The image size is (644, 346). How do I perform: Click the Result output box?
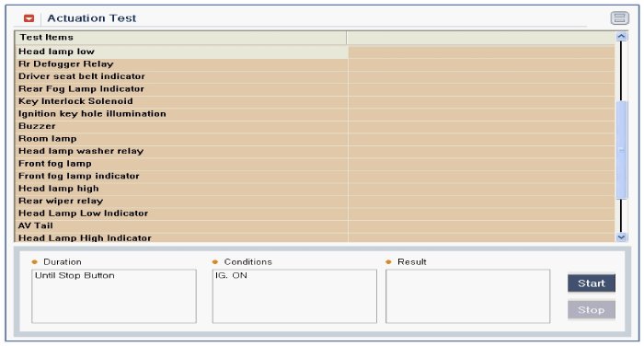coord(467,296)
